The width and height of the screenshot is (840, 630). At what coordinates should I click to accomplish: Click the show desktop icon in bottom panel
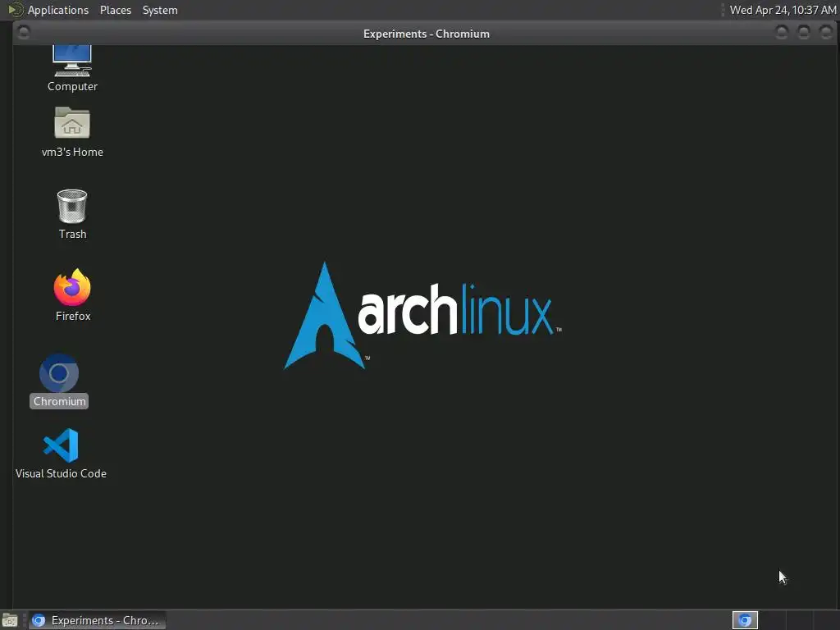(x=10, y=620)
